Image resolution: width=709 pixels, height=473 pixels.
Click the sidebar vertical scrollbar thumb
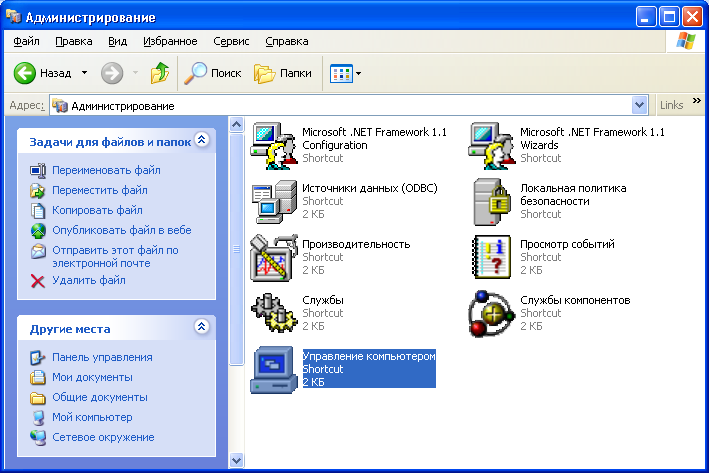(236, 249)
